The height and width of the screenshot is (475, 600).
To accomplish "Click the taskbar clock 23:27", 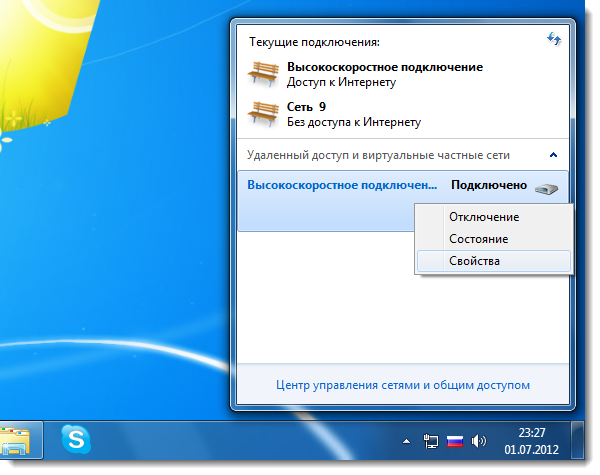I will click(532, 433).
